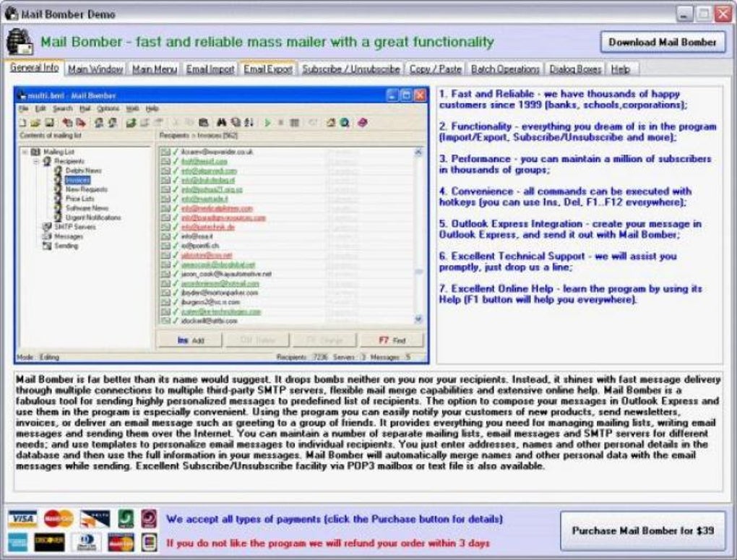The height and width of the screenshot is (560, 737).
Task: Click the Delta card payment icon
Action: tap(95, 519)
